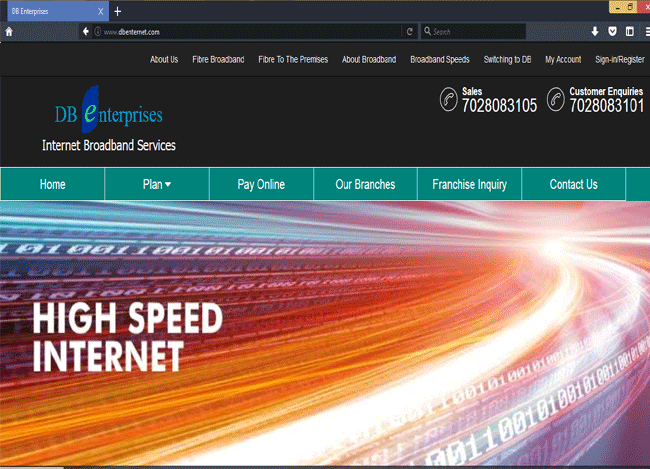Click the Customer Enquiries phone icon
The height and width of the screenshot is (469, 650).
pyautogui.click(x=556, y=100)
